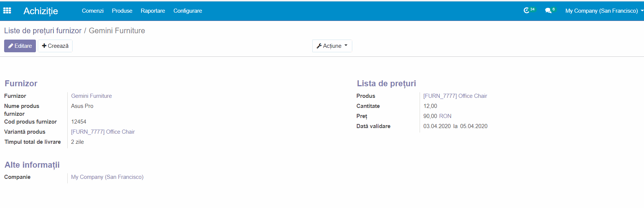Open the apps grid menu icon
Viewport: 644px width, 208px height.
(x=7, y=11)
